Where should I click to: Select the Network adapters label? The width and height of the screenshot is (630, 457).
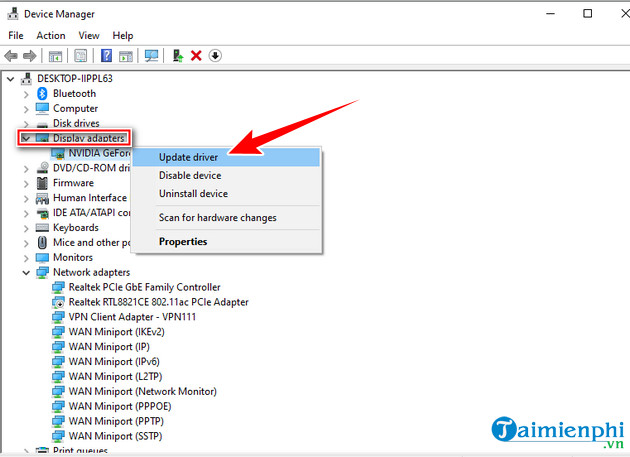(x=92, y=272)
